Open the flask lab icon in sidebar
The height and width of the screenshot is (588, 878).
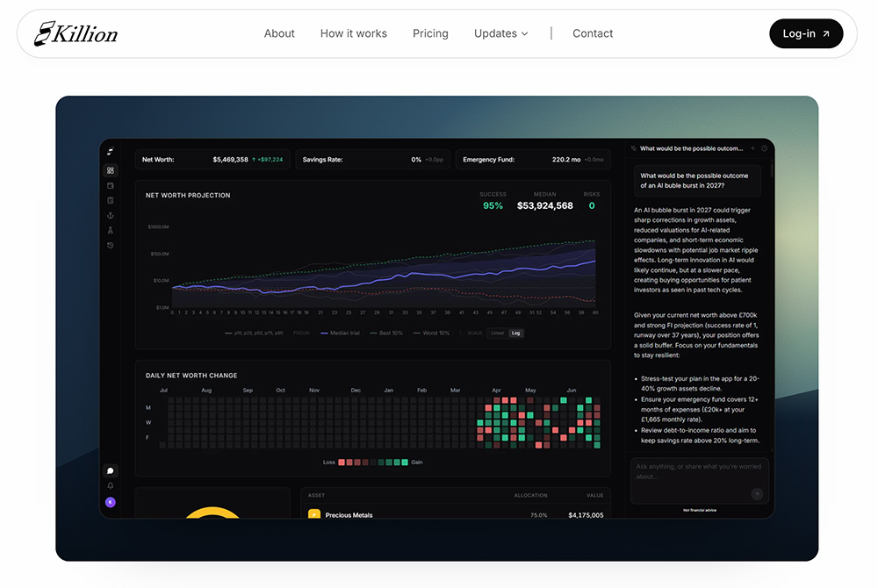111,230
